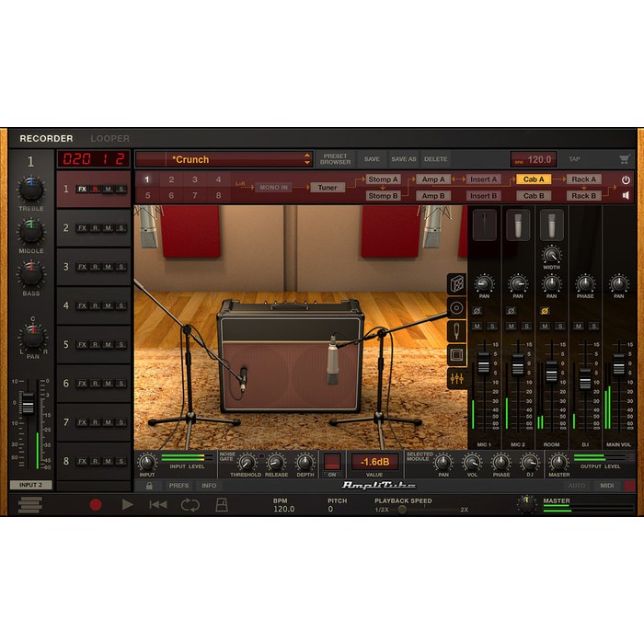
Task: Click the speaker mute icon below power
Action: click(626, 195)
